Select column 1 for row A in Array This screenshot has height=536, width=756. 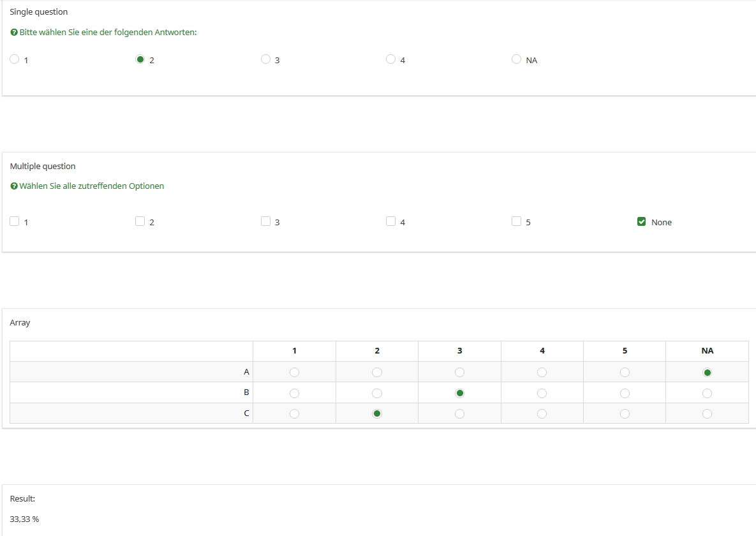point(294,372)
